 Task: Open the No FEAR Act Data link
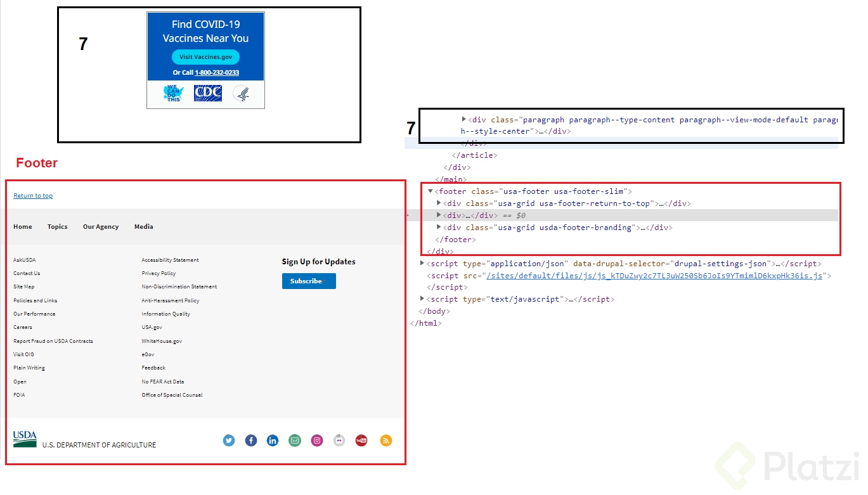click(x=163, y=382)
